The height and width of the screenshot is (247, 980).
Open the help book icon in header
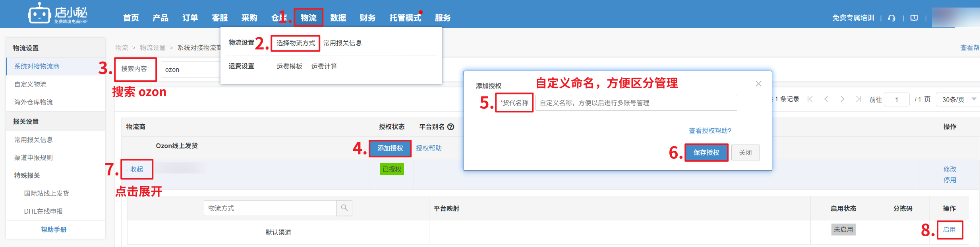[x=914, y=18]
